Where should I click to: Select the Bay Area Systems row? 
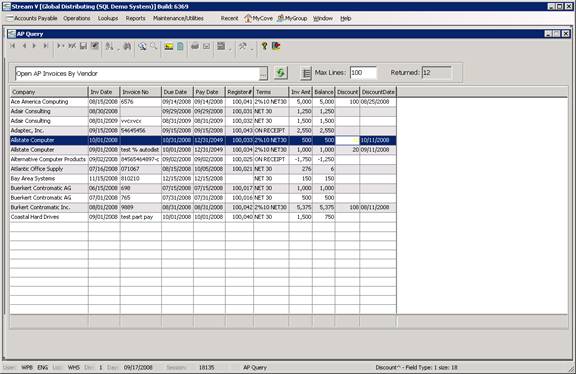tap(203, 178)
